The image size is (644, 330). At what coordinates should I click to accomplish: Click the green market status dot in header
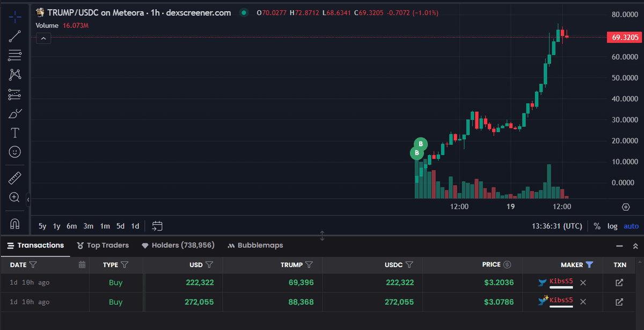tap(244, 12)
